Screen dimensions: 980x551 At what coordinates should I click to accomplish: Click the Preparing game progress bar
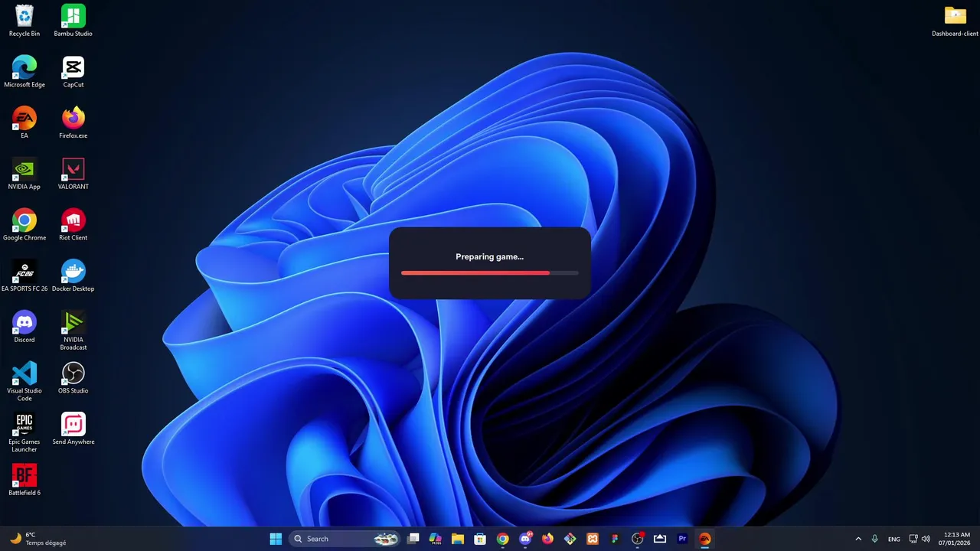[490, 272]
